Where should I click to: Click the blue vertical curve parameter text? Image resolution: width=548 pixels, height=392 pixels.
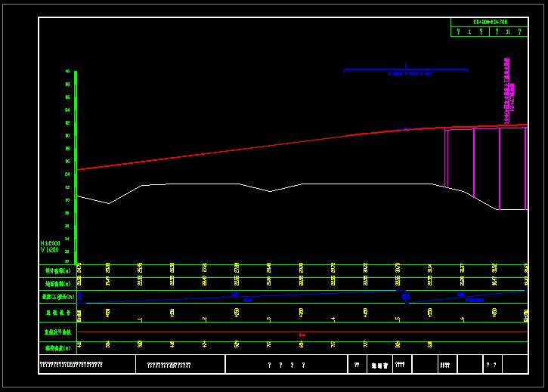click(x=410, y=75)
